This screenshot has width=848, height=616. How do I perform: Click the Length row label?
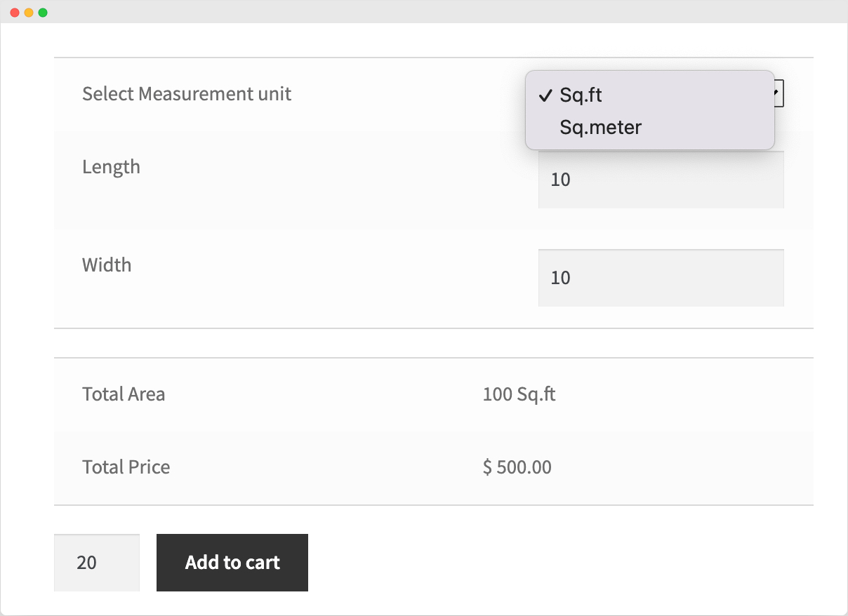click(x=111, y=167)
